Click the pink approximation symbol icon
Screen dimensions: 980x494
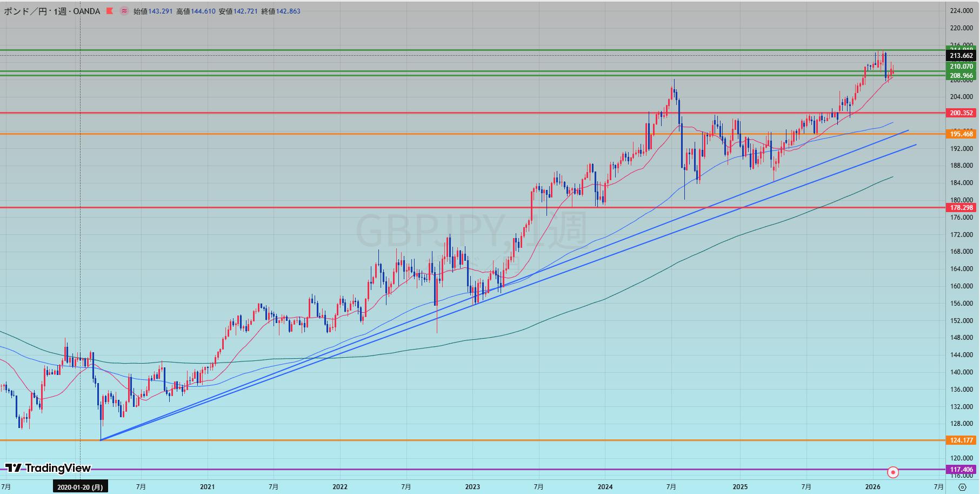124,11
